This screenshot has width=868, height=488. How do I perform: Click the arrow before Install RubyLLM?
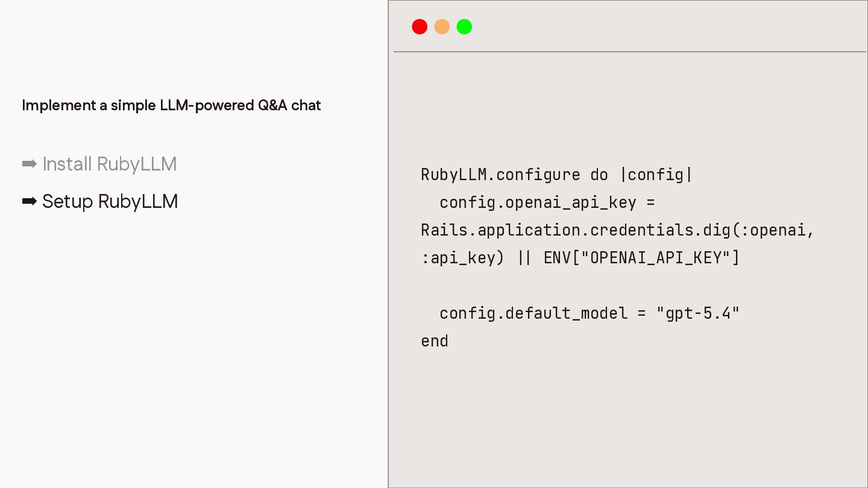30,164
